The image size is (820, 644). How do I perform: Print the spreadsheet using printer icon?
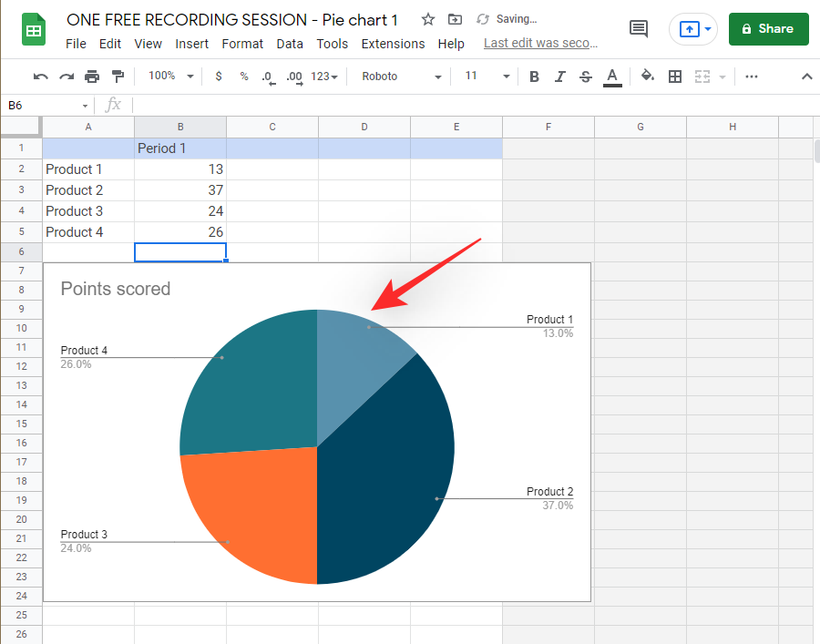pyautogui.click(x=92, y=77)
